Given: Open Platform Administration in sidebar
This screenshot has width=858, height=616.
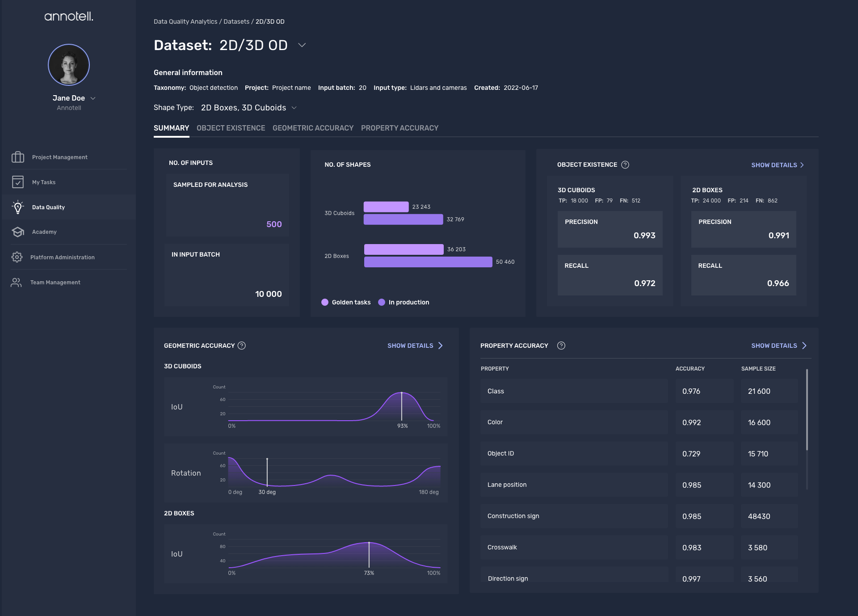Looking at the screenshot, I should tap(69, 257).
